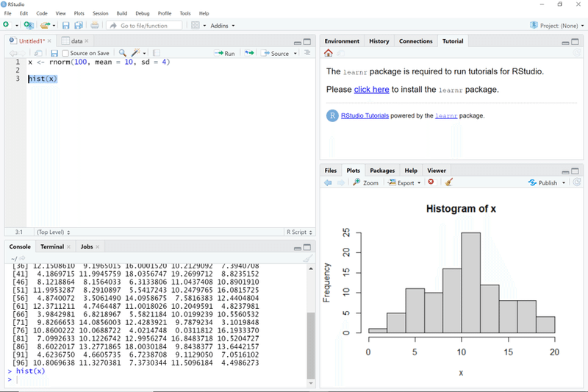The height and width of the screenshot is (392, 588).
Task: Maximize the Console pane
Action: [x=307, y=247]
